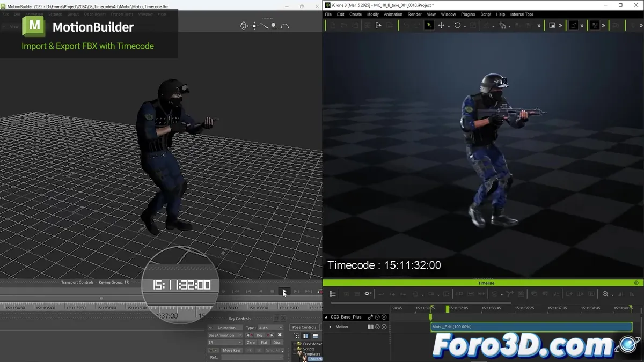
Task: Click collapse circle icon on Motion track
Action: point(377,327)
